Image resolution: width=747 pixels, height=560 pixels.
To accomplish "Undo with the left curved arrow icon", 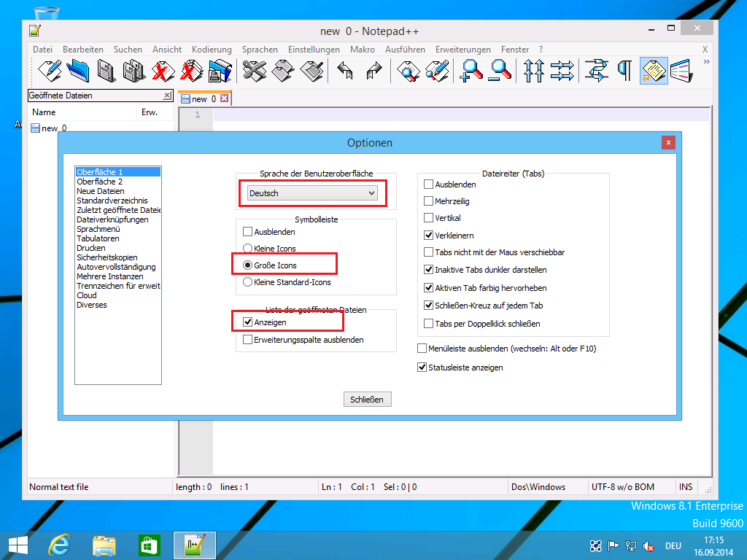I will (x=345, y=71).
